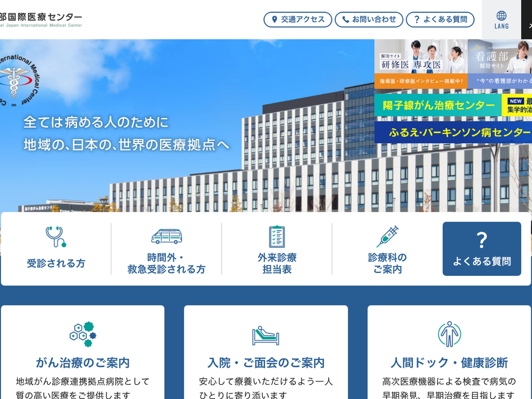The width and height of the screenshot is (532, 399).
Task: Click the medical center logo in header
Action: [x=41, y=20]
